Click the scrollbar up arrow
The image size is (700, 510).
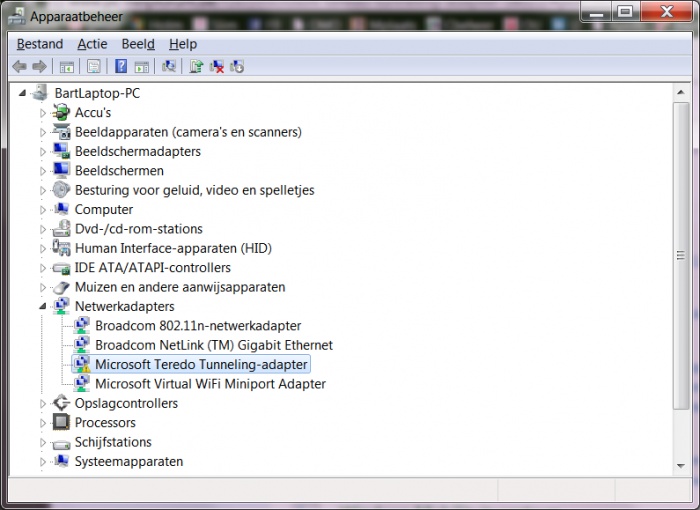(x=680, y=92)
